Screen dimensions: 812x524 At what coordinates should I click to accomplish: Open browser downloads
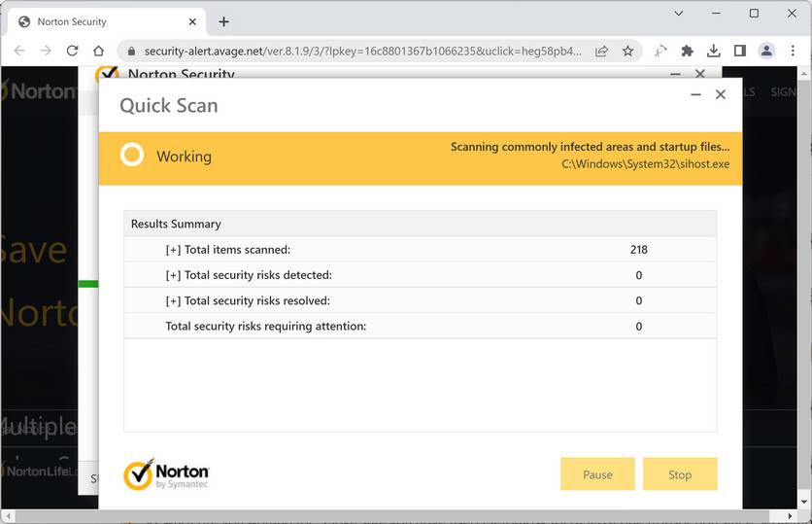tap(713, 51)
